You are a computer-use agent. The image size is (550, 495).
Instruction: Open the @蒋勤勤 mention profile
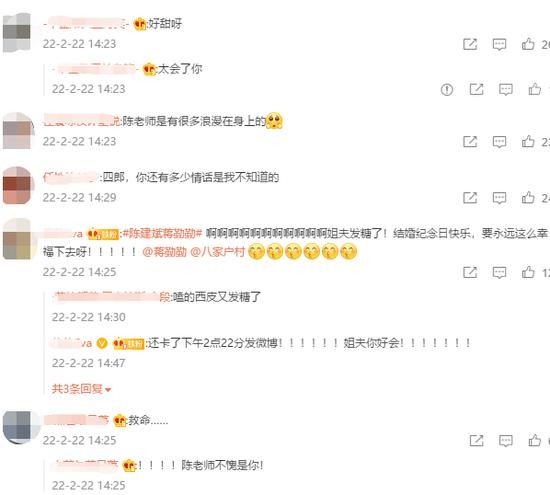(164, 252)
